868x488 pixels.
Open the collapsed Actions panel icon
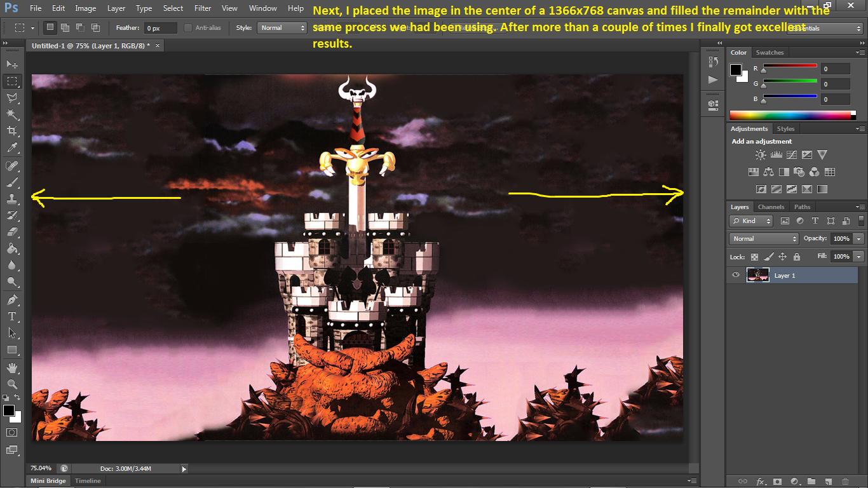[713, 79]
